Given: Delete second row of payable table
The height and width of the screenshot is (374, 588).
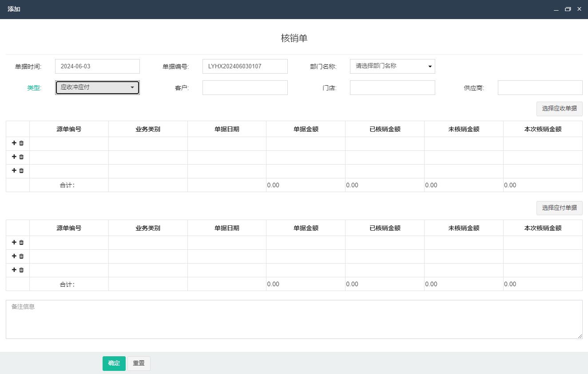Looking at the screenshot, I should [21, 256].
